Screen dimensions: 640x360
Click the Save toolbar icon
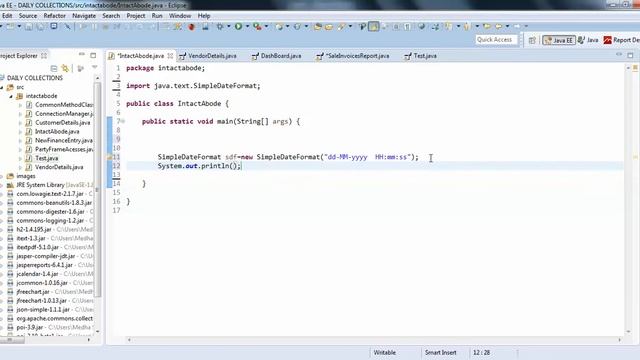click(x=29, y=27)
